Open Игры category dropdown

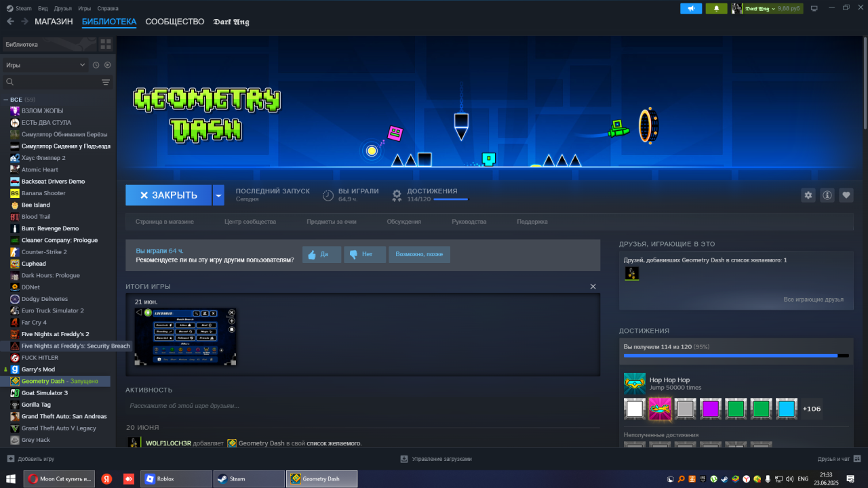click(x=45, y=65)
